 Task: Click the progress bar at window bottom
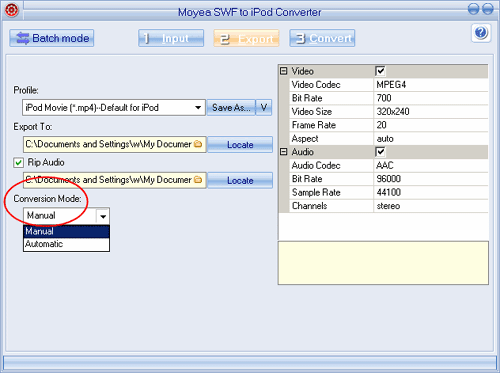pos(250,362)
